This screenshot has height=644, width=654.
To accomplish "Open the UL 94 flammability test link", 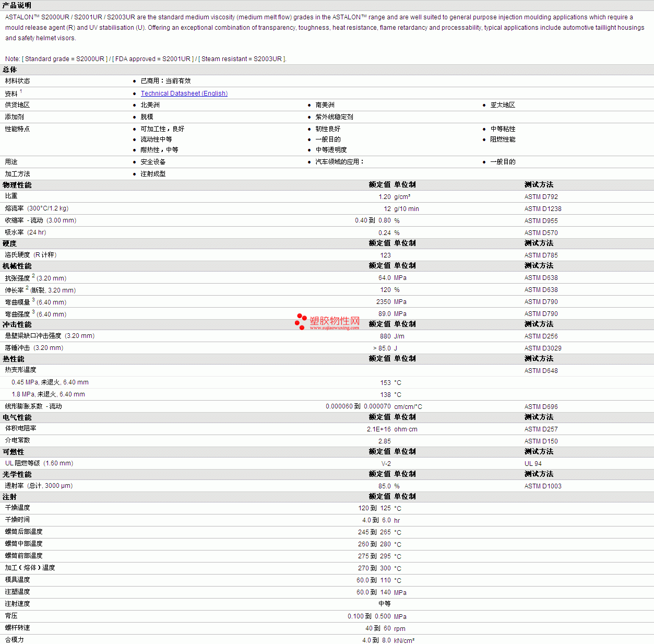I will coord(533,464).
